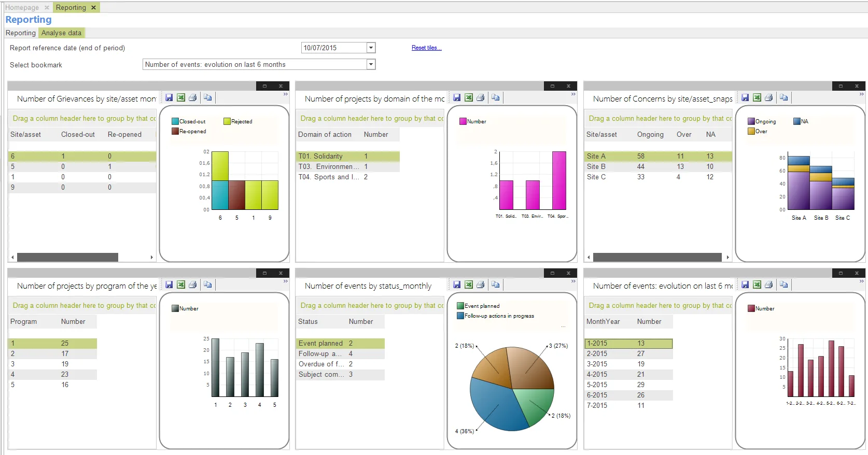Print the Concerns by site/asset tile
Viewport: 868px width, 455px height.
769,97
